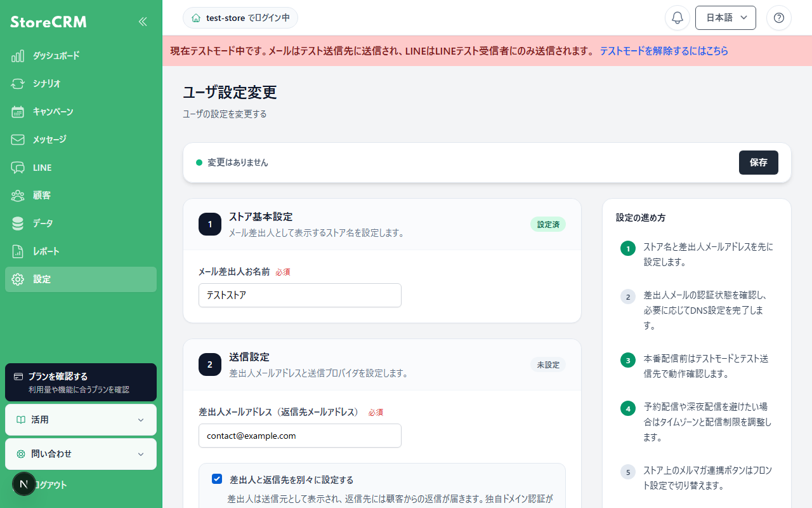Click the ユーザ設定変更 page title
Image resolution: width=812 pixels, height=508 pixels.
[230, 92]
